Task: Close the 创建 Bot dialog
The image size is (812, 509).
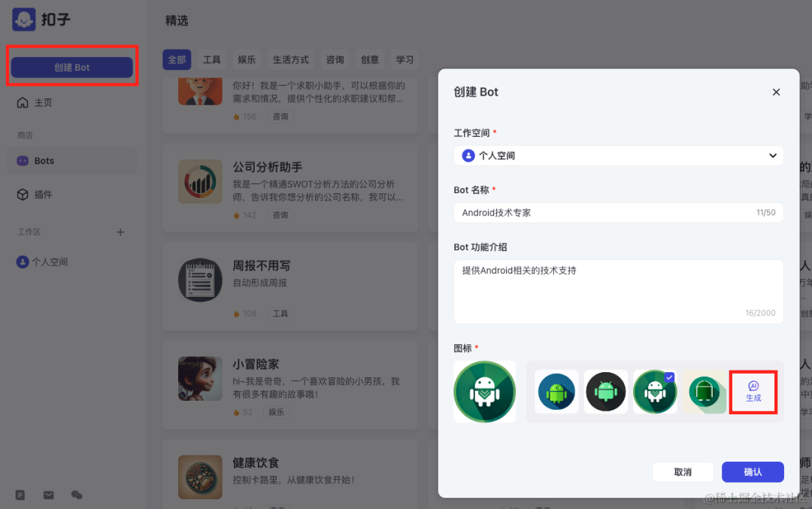Action: tap(776, 92)
